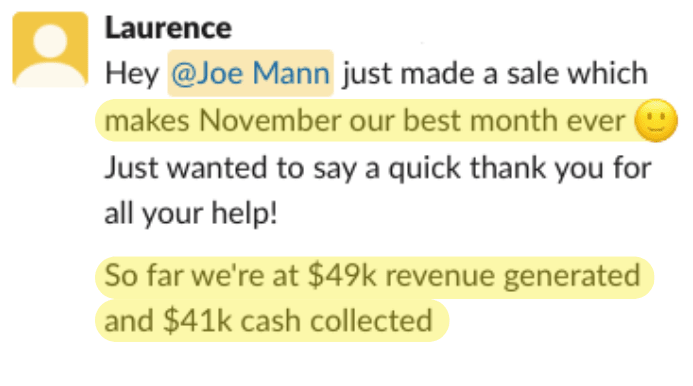Screen dimensions: 693x386
Task: Click the slightly smiling face emoji
Action: (656, 120)
